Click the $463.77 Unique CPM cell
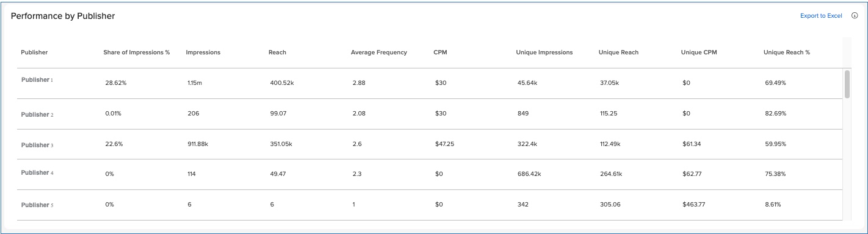This screenshot has width=868, height=234. point(694,205)
